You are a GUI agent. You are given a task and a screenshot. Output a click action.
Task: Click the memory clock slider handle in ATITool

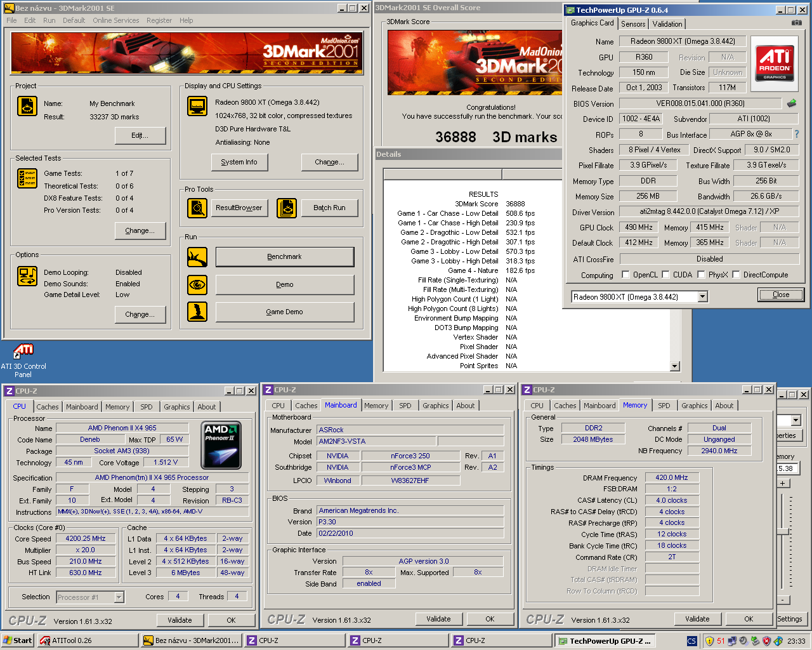click(x=784, y=531)
